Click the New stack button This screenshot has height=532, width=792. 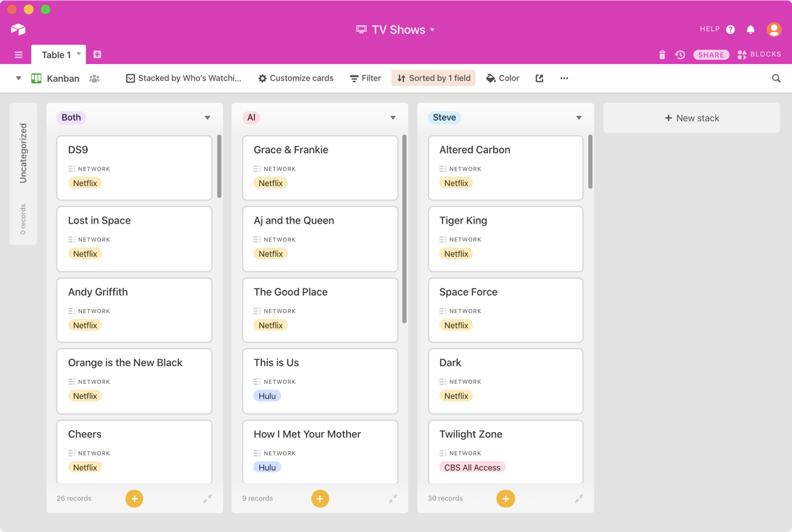691,118
